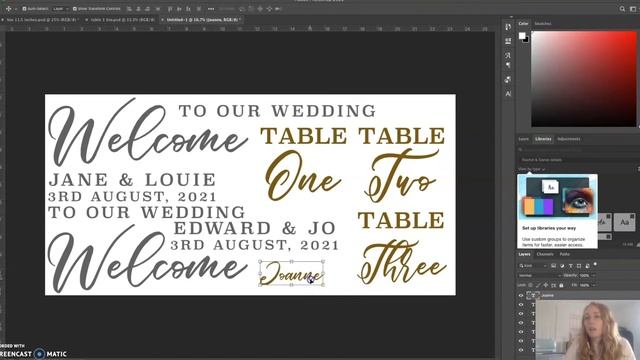640x360 pixels.
Task: Hide the Joanne layer using its eye icon
Action: [521, 296]
